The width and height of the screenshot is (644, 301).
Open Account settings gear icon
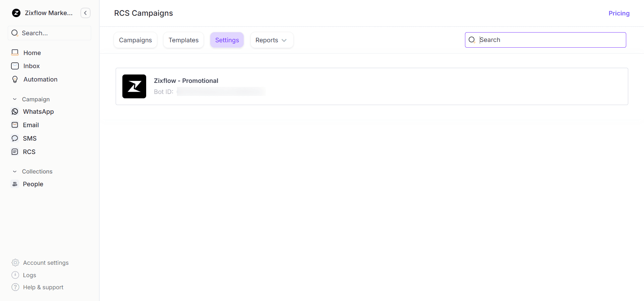(15, 263)
